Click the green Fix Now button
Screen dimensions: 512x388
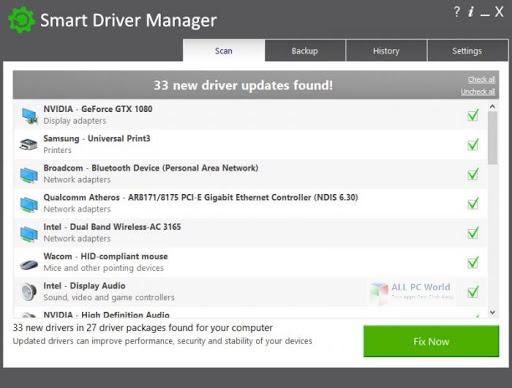coord(431,341)
